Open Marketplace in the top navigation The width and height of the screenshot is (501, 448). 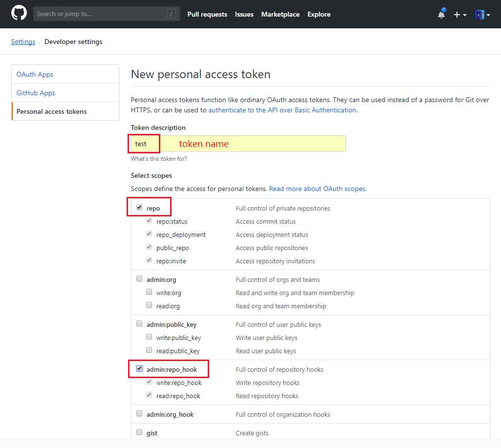[x=280, y=14]
